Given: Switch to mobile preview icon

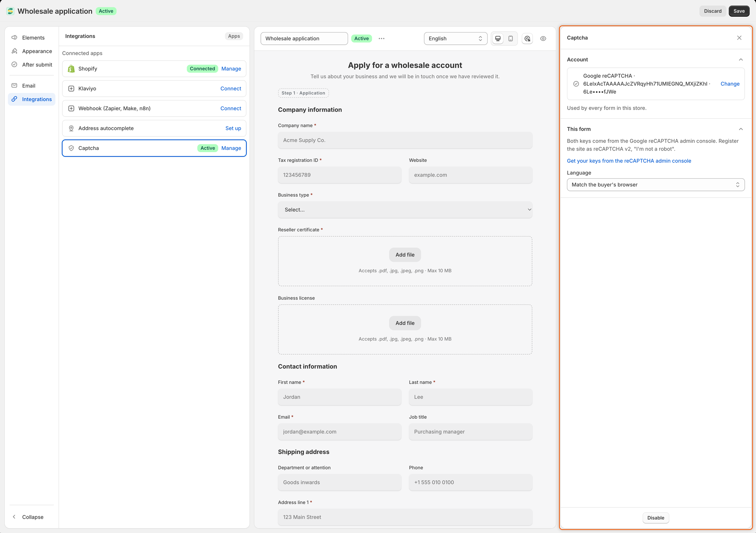Looking at the screenshot, I should [x=510, y=38].
